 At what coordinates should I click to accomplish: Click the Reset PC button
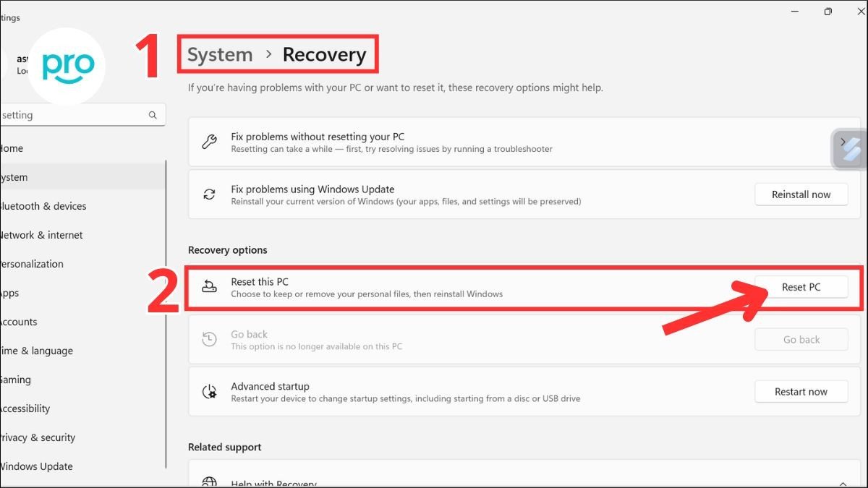803,286
